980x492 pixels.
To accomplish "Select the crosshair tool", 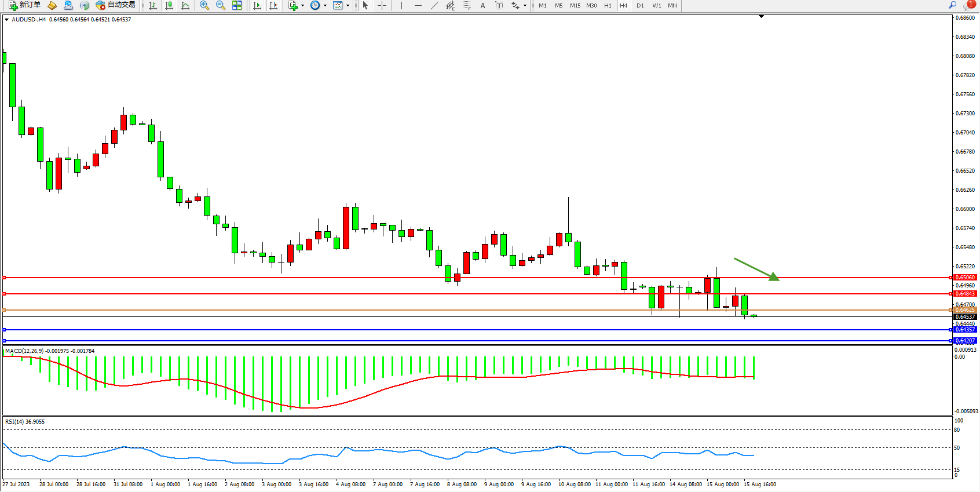I will 382,5.
